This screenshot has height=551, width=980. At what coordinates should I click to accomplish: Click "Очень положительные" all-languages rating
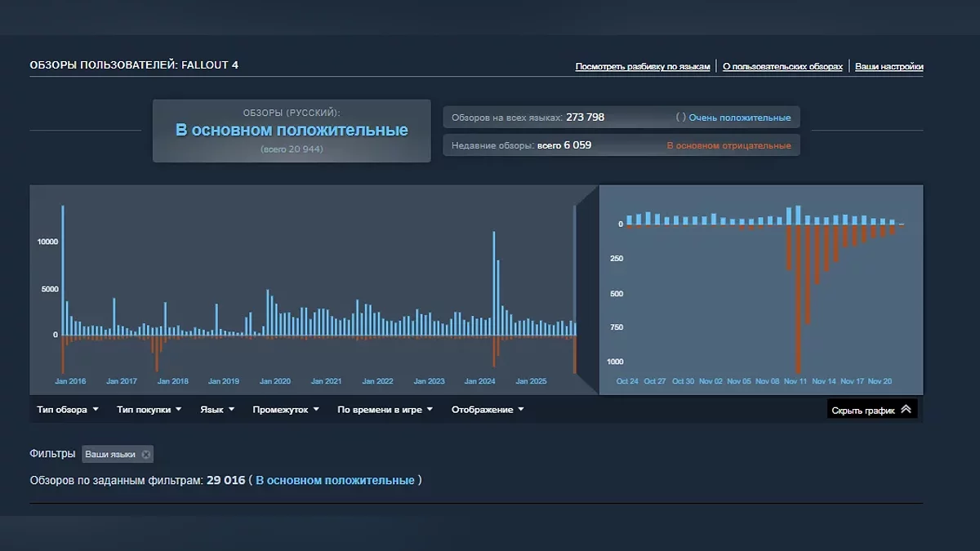pos(739,118)
